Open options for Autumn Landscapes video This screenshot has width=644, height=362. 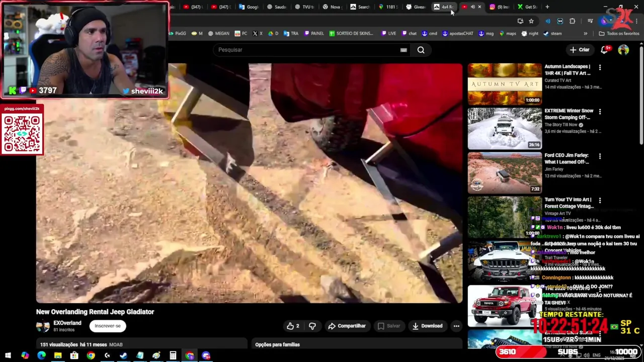point(600,67)
